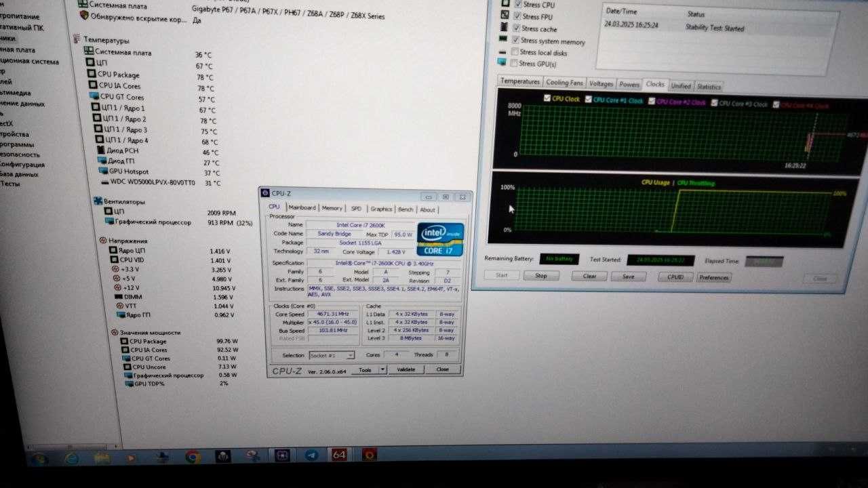Click the Диод PCH sensor icon

[x=101, y=150]
